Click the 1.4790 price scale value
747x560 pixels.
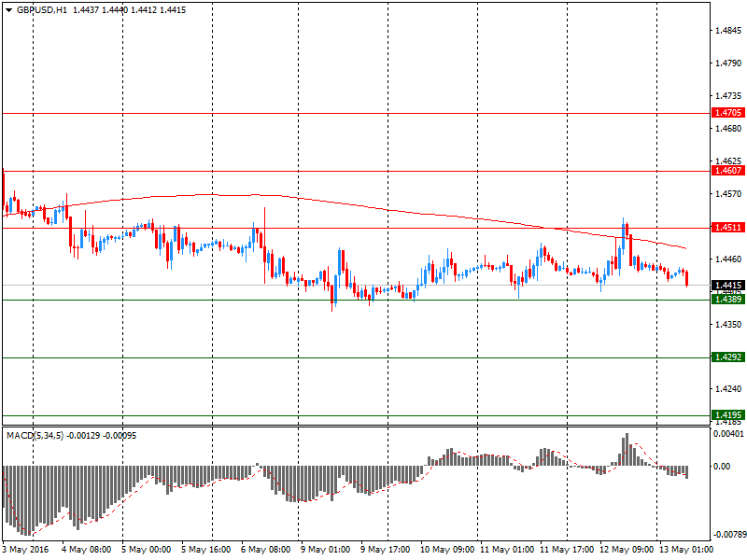728,63
